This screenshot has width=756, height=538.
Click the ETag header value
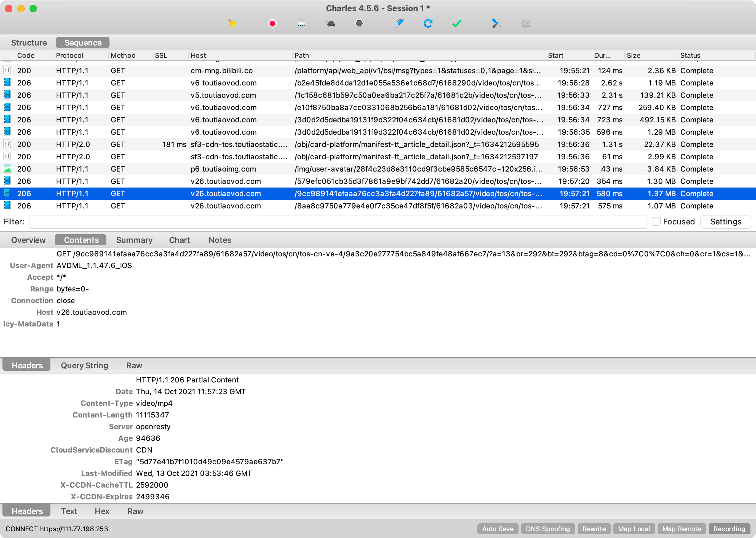click(210, 461)
